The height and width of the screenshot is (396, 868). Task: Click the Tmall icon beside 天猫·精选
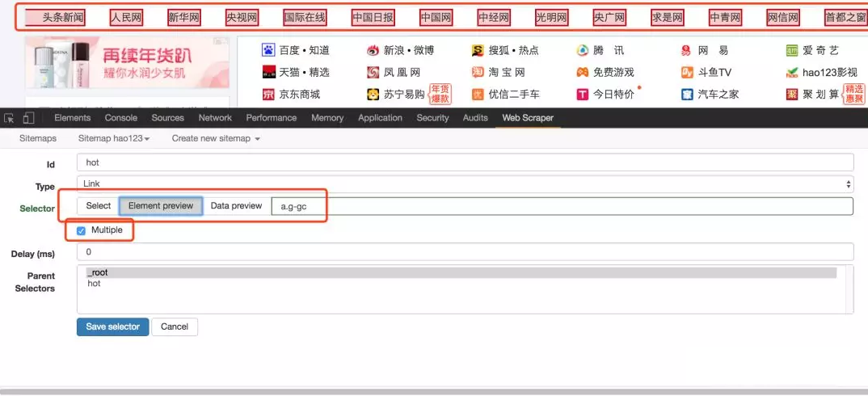tap(268, 73)
